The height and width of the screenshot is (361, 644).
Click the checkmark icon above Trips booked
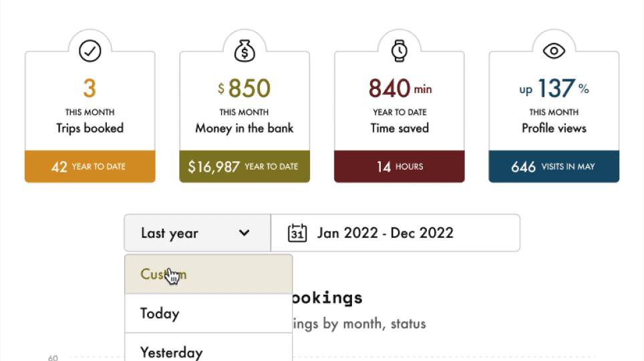(90, 51)
